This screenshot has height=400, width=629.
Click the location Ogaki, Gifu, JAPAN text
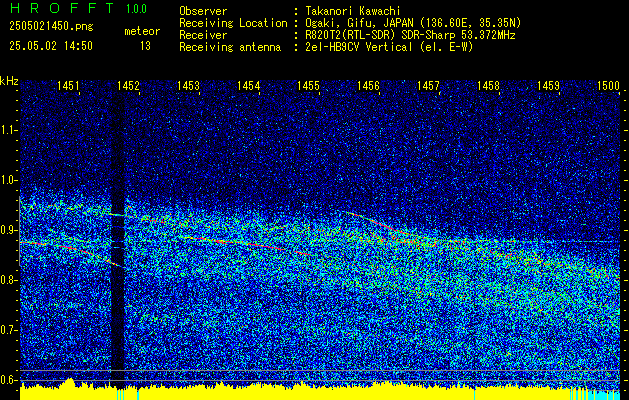[x=413, y=23]
